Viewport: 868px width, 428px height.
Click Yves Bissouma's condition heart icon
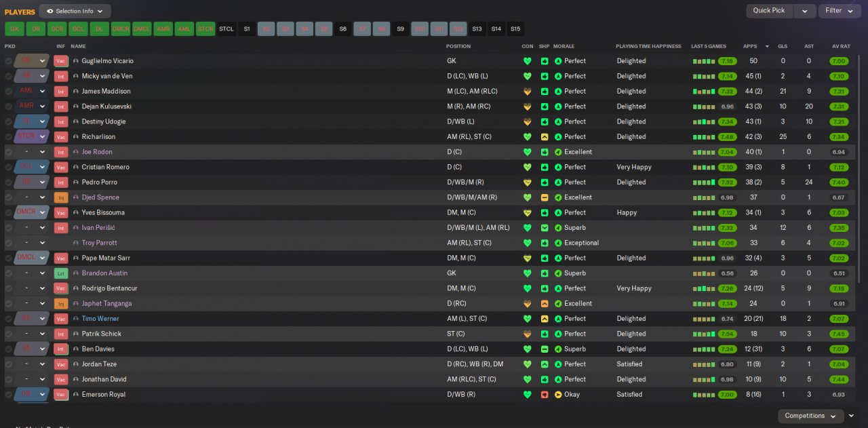click(527, 212)
